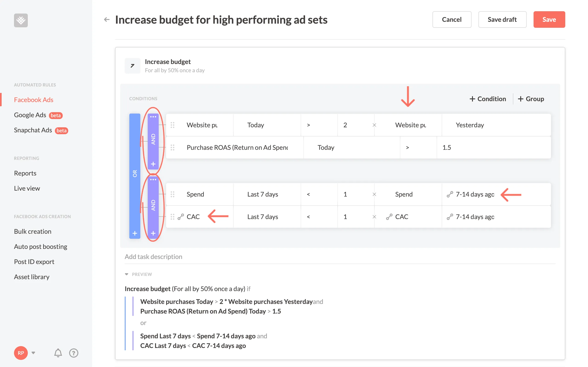The height and width of the screenshot is (367, 588).
Task: Add condition with OR bar plus
Action: pos(135,233)
